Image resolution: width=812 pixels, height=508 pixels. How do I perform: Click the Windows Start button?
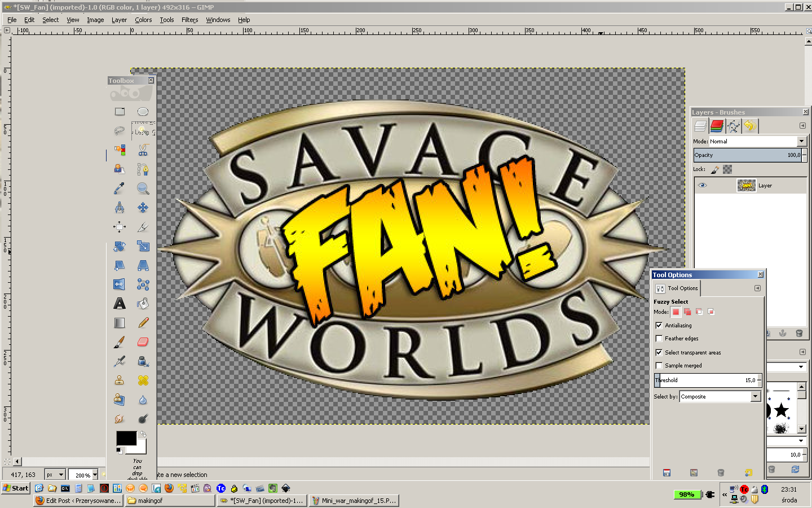(16, 488)
